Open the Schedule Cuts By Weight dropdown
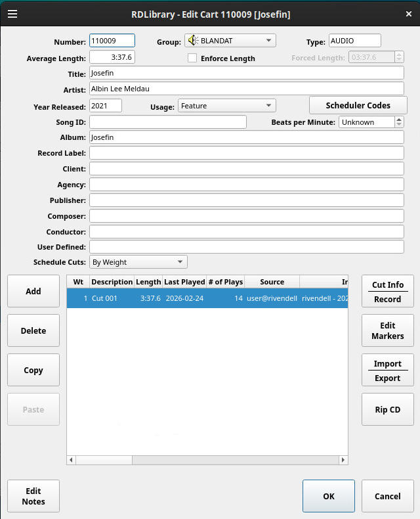420x519 pixels. click(x=138, y=262)
